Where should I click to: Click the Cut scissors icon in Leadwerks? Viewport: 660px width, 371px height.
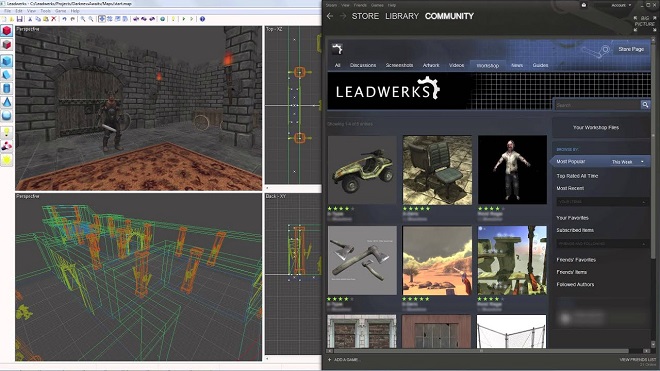pyautogui.click(x=30, y=19)
